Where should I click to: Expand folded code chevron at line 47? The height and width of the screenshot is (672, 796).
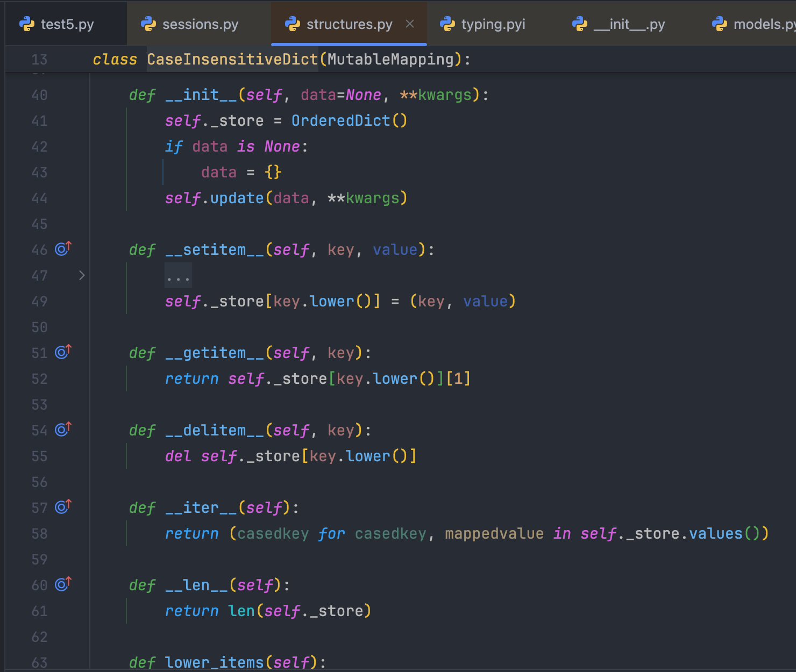click(82, 275)
